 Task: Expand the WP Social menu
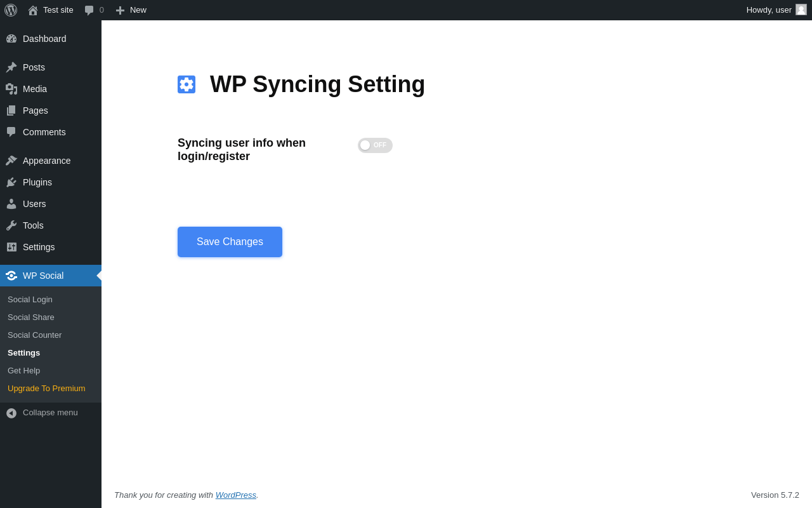click(x=43, y=276)
